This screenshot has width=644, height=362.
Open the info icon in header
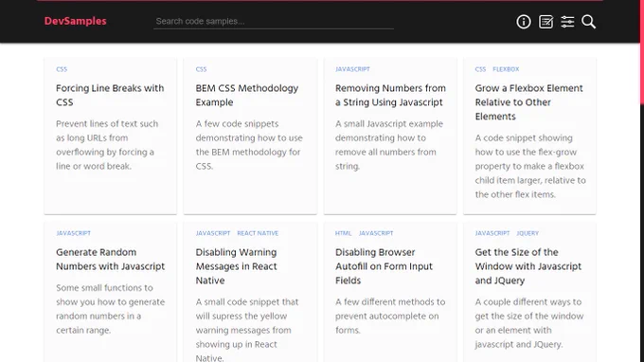523,22
